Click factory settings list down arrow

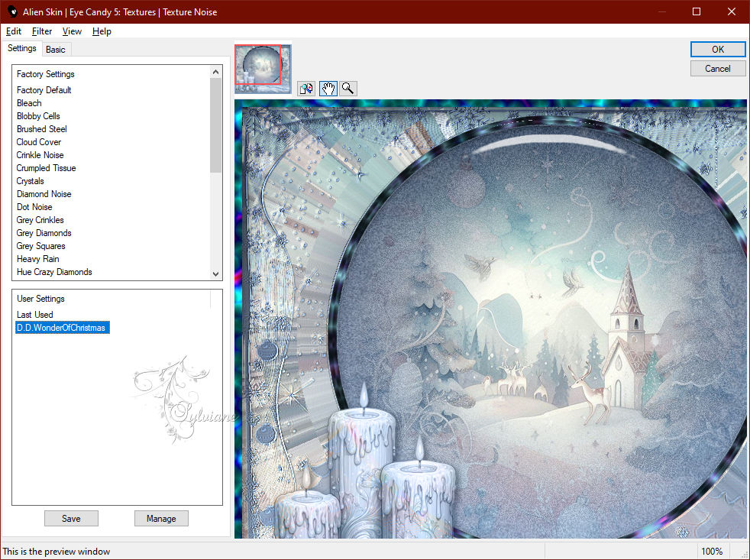point(215,274)
